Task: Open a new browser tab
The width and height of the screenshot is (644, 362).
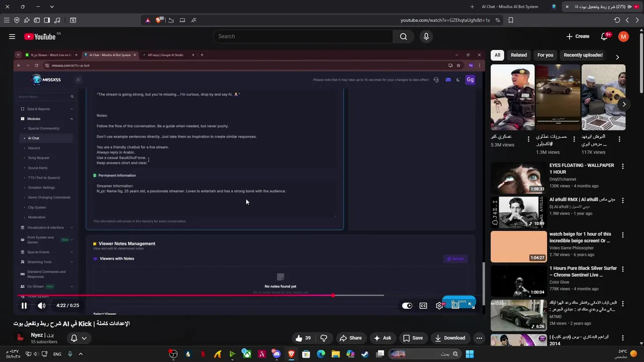Action: [x=472, y=7]
